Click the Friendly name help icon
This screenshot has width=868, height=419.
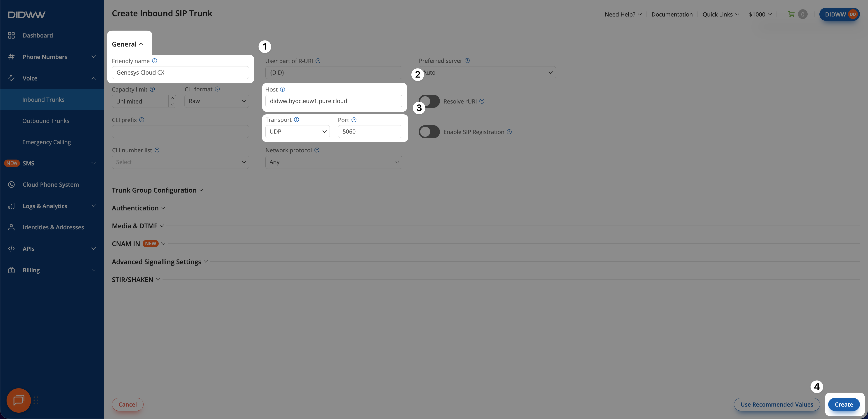(154, 61)
